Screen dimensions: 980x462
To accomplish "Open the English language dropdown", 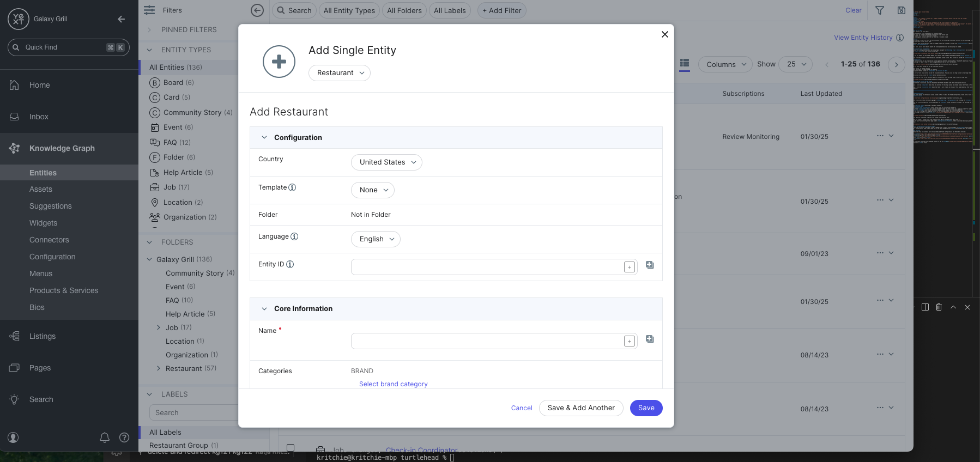I will click(376, 239).
